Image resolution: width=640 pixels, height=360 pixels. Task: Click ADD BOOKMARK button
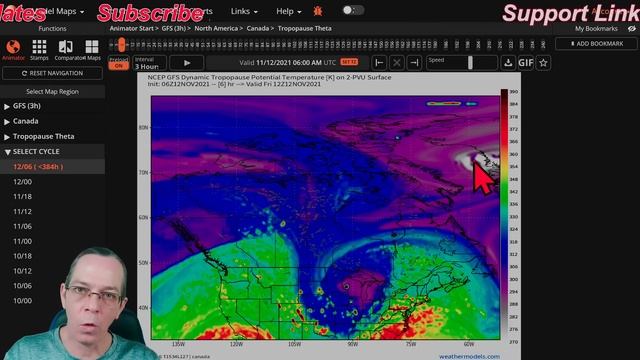tap(596, 44)
